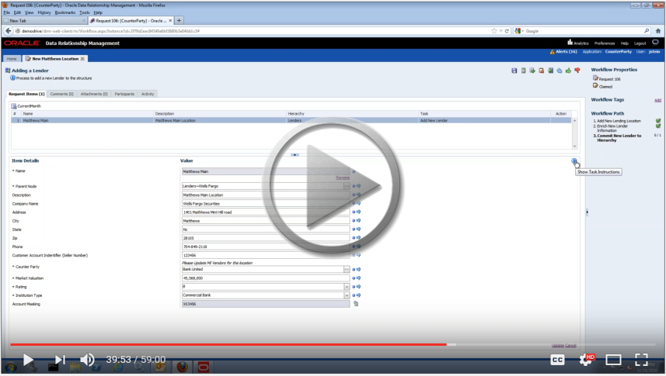Toggle closed captions with the CC button
The width and height of the screenshot is (666, 376).
(x=557, y=360)
